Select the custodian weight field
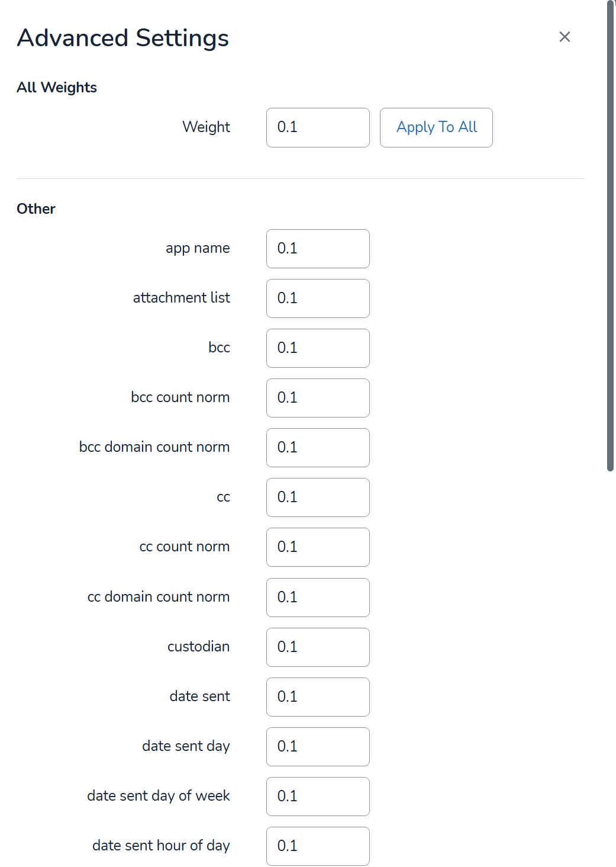Image resolution: width=616 pixels, height=867 pixels. click(318, 647)
